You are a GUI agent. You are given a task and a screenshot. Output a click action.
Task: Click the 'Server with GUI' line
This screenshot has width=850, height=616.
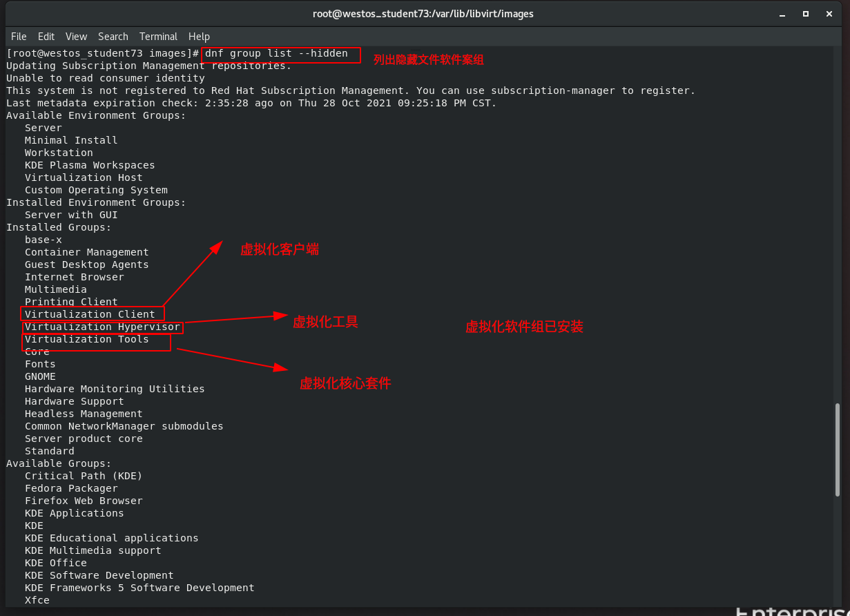(x=71, y=215)
